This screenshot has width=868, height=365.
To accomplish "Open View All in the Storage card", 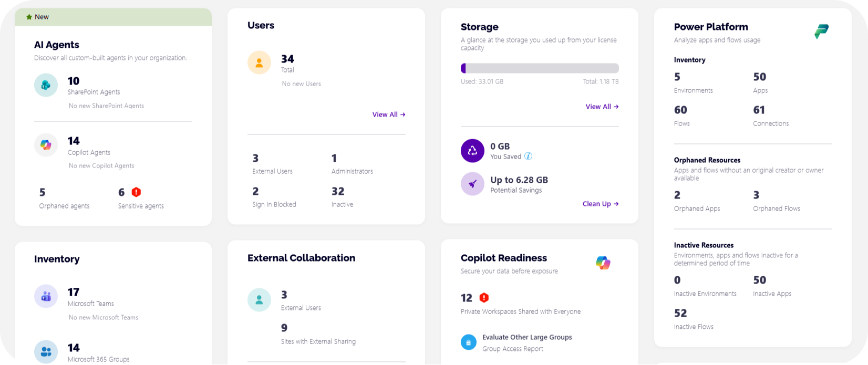I will point(602,107).
